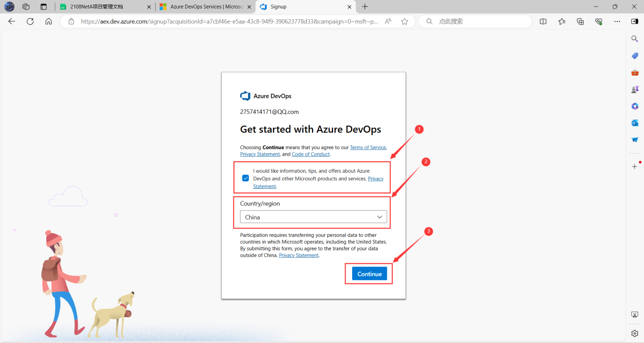
Task: Open the sidebar screenshot tool icon
Action: [x=635, y=314]
